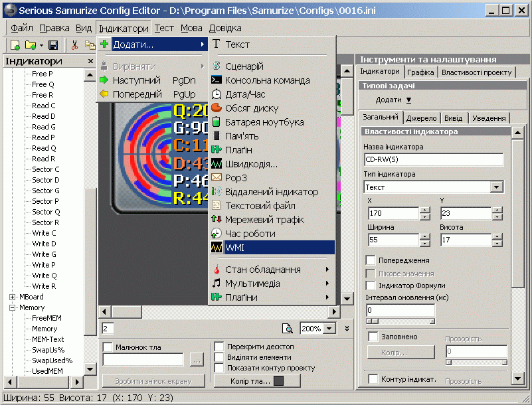Open the Додати typical tasks button
Screen dimensions: 532x405
(394, 100)
